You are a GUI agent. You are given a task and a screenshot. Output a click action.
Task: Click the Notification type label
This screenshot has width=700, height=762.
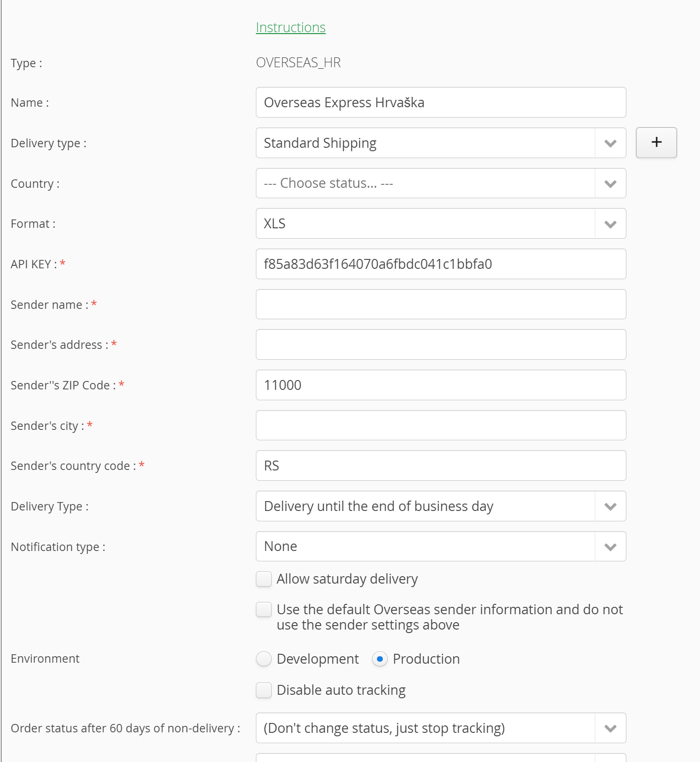click(58, 547)
